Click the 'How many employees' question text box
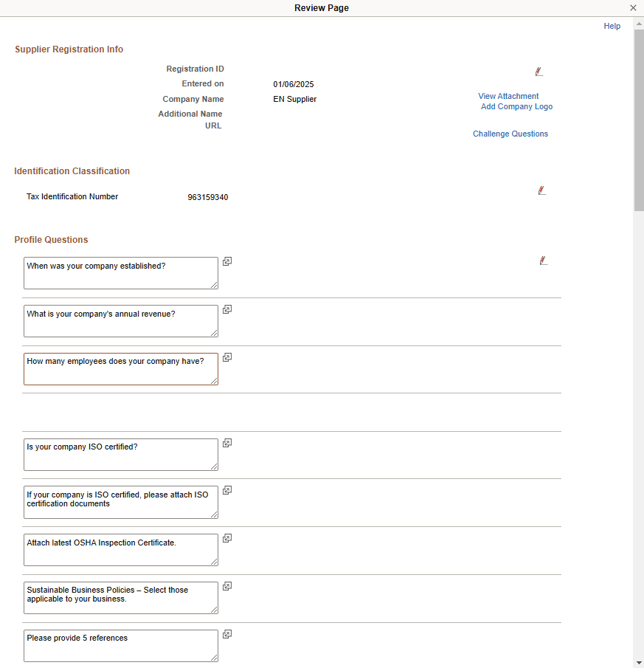Image resolution: width=644 pixels, height=668 pixels. [x=121, y=369]
